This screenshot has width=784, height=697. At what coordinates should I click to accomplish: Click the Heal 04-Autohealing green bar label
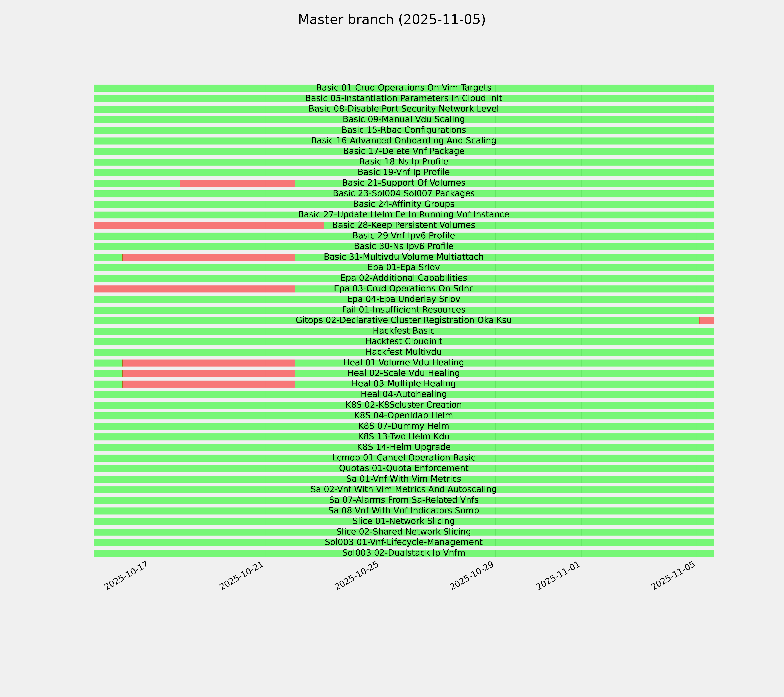pyautogui.click(x=403, y=394)
